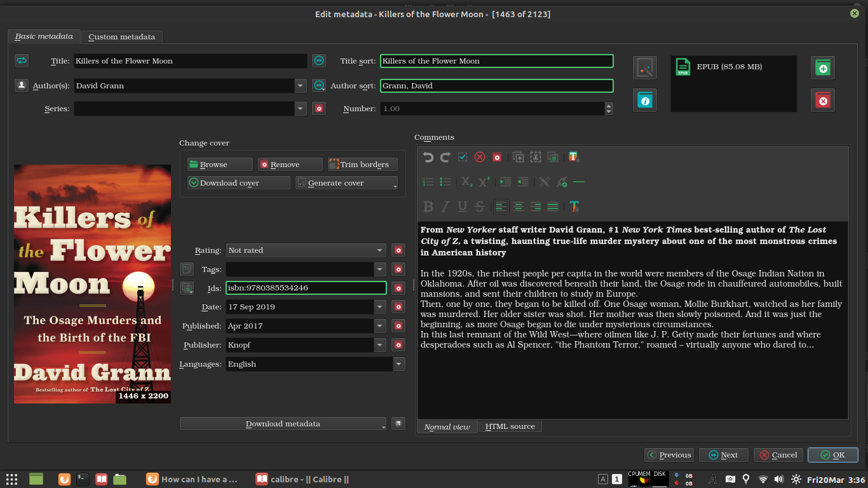868x488 pixels.
Task: Browse for a cover image
Action: [x=220, y=165]
